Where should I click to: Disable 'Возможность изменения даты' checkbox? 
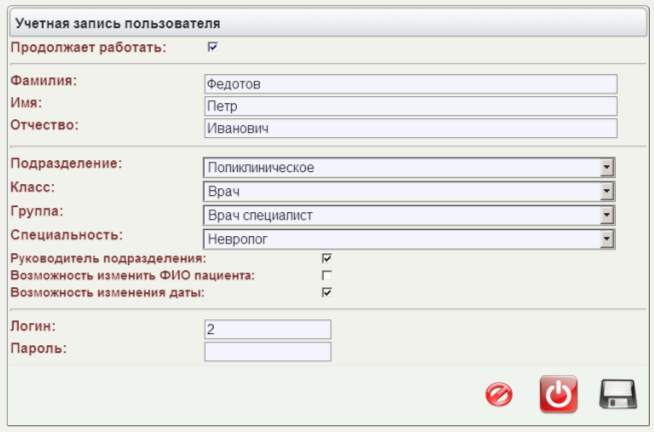coord(326,292)
